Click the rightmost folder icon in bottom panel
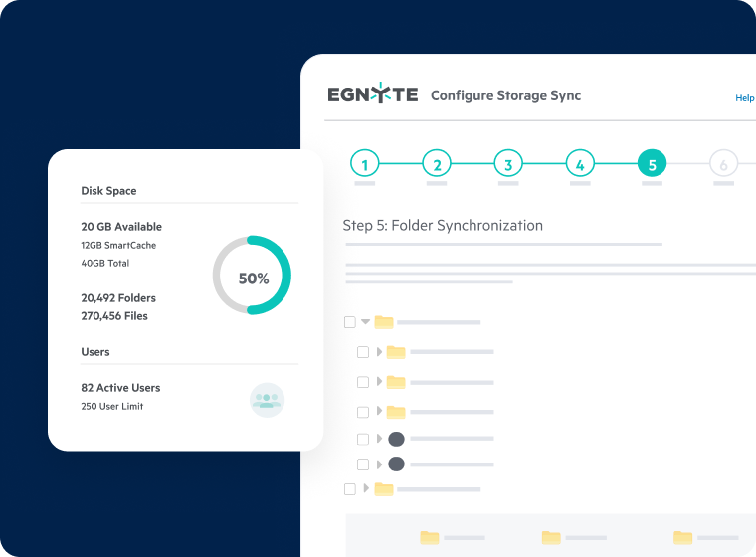The height and width of the screenshot is (557, 756). [683, 537]
